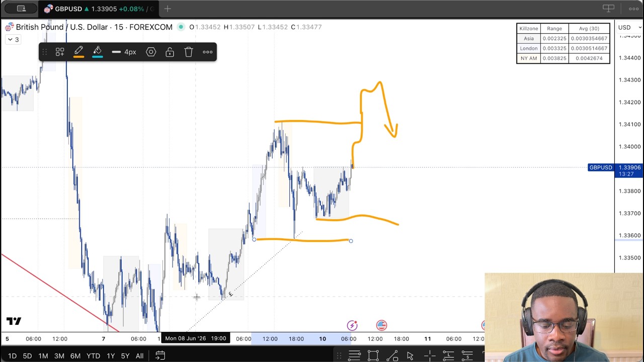Image resolution: width=644 pixels, height=362 pixels.
Task: Open the layout selector icon top right
Action: coord(609,8)
